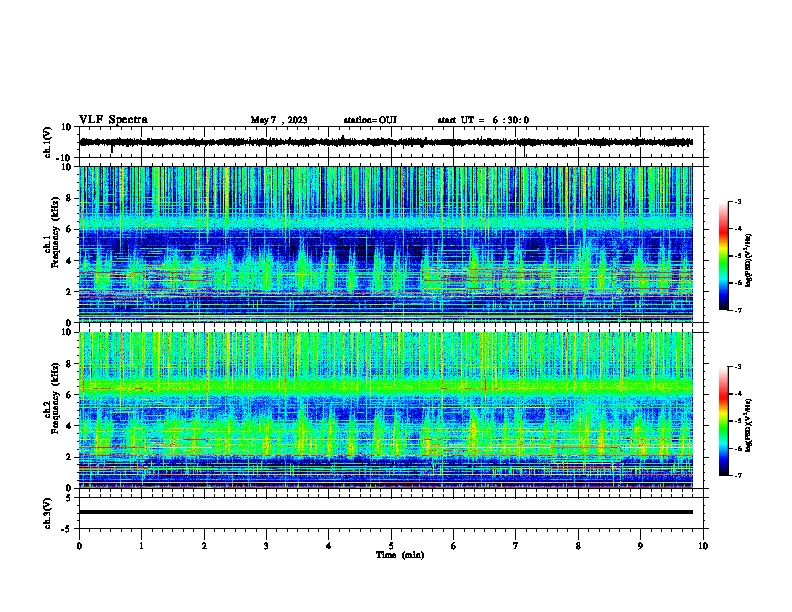Click the ch.2 spectrogram panel
The height and width of the screenshot is (612, 792).
tap(386, 410)
